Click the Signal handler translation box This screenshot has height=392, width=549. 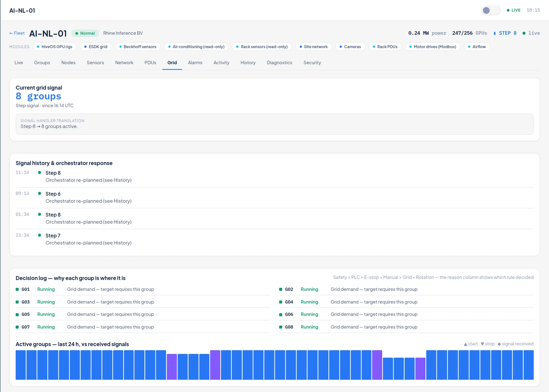[x=274, y=124]
